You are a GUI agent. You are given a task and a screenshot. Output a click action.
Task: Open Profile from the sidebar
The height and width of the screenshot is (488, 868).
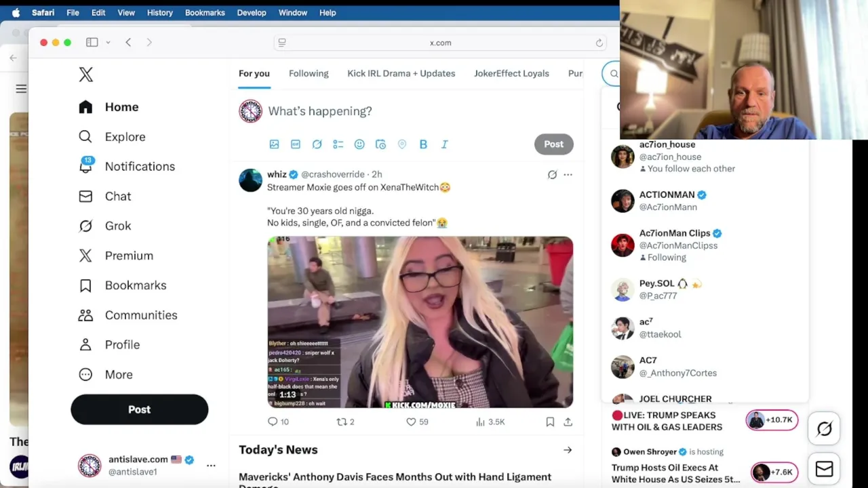(108, 344)
